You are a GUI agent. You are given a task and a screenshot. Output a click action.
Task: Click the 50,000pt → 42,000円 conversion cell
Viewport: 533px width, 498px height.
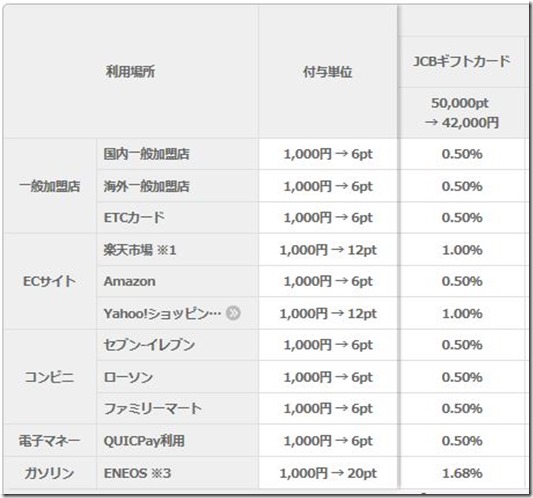coord(462,113)
